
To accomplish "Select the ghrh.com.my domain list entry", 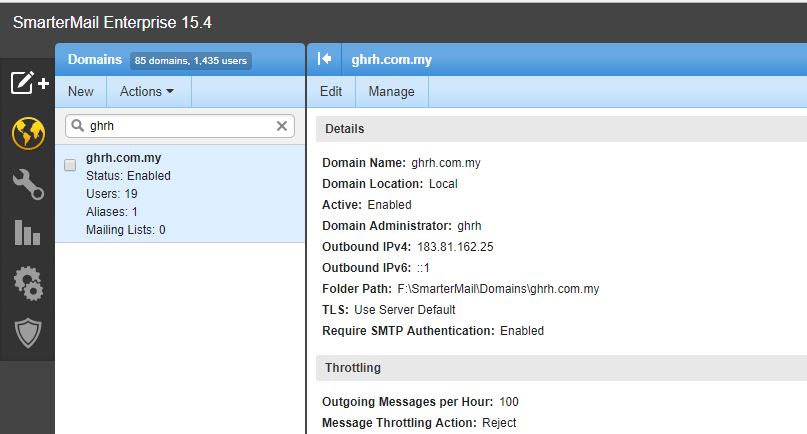I will pos(180,193).
